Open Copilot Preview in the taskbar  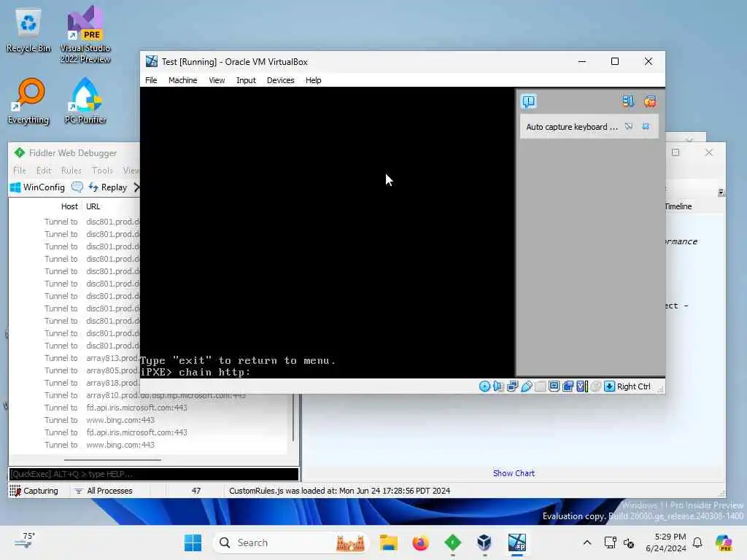(x=724, y=542)
